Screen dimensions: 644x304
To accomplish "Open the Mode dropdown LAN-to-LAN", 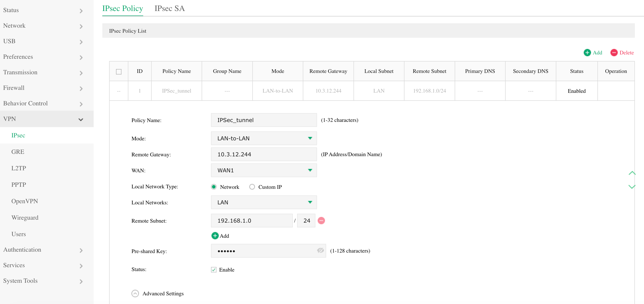I will click(264, 138).
